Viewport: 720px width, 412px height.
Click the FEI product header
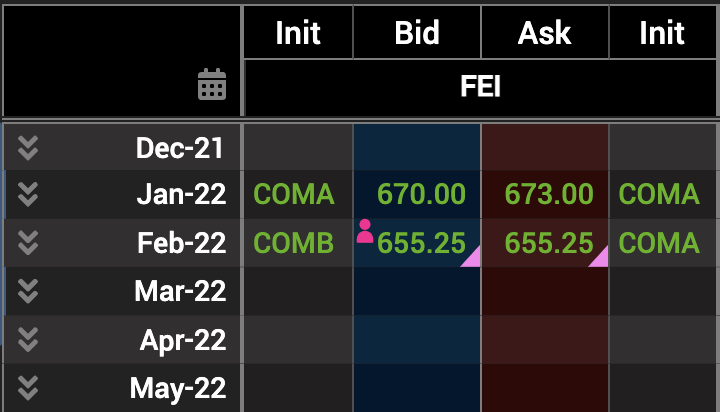[x=480, y=86]
